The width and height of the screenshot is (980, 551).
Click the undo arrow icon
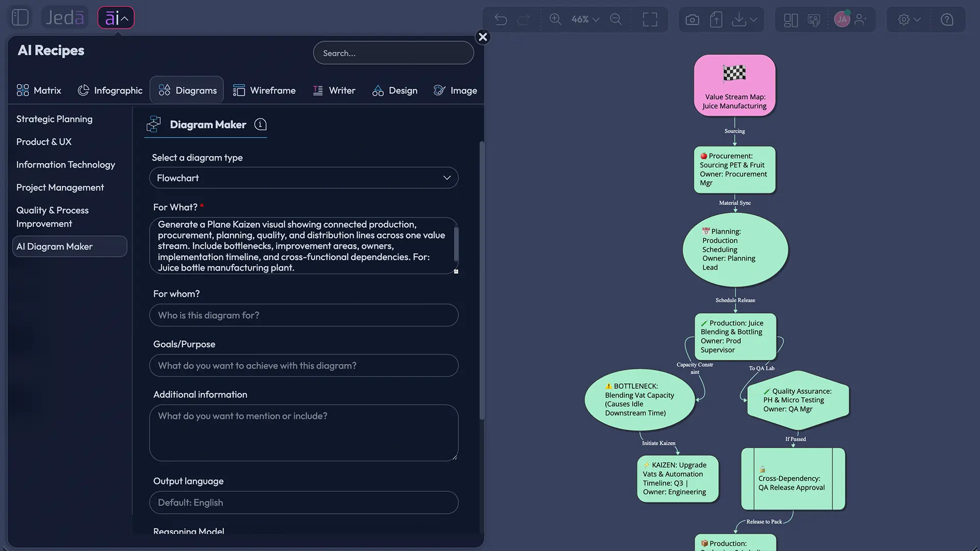pos(501,19)
